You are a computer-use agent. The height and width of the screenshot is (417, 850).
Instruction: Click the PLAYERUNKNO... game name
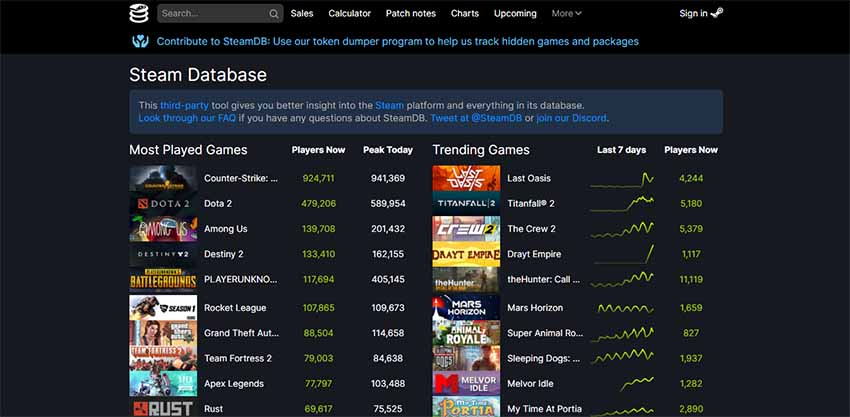(x=241, y=279)
